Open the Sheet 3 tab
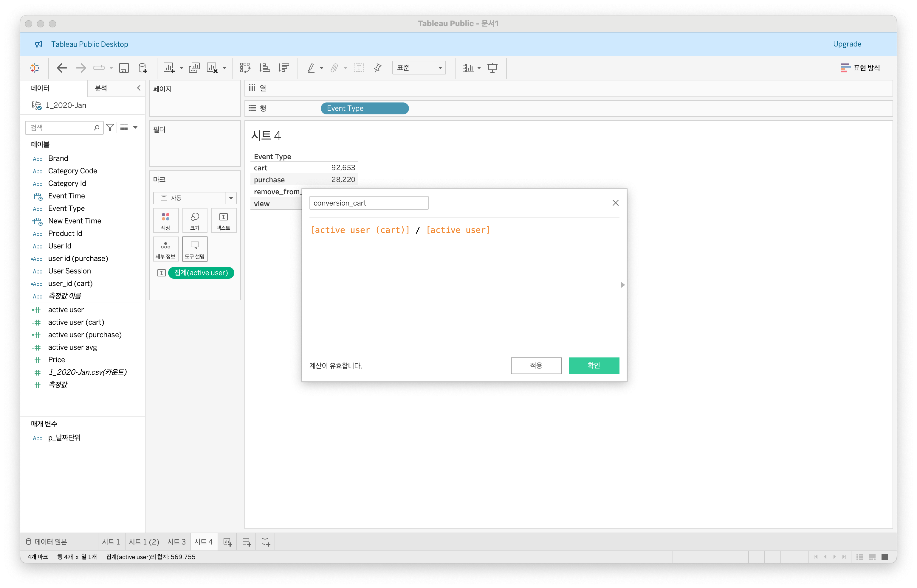 pos(176,542)
